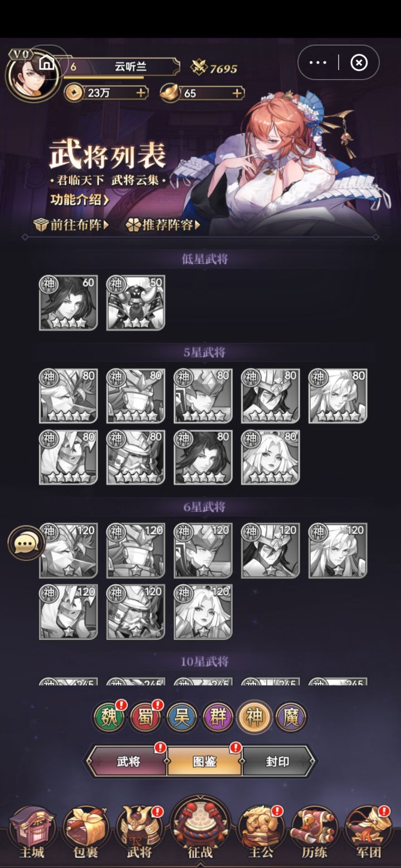
Task: Select first level-60 low-star hero portrait
Action: click(x=69, y=303)
